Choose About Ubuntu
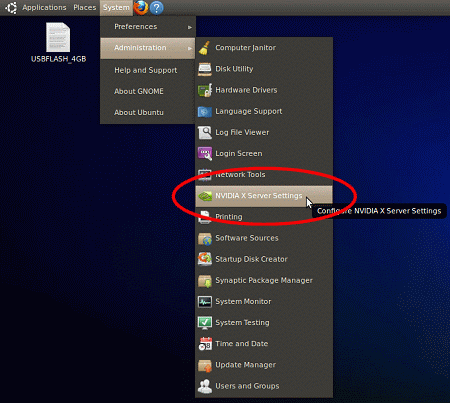 point(148,113)
